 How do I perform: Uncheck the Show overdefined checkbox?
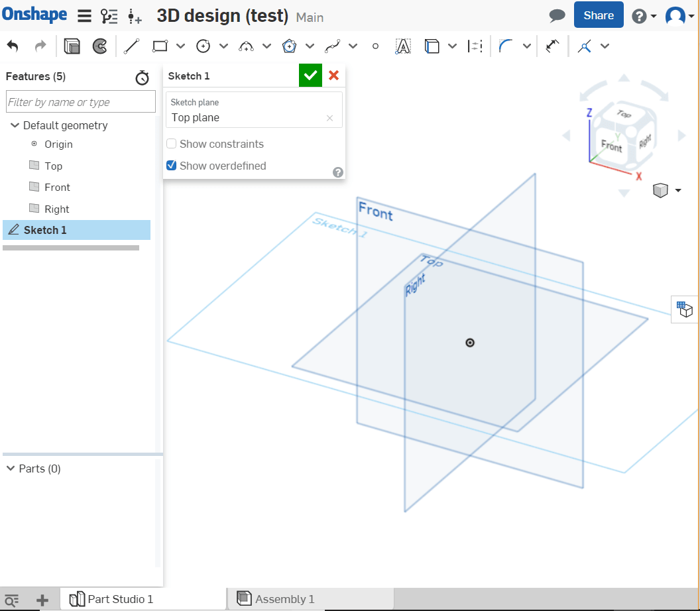click(172, 166)
